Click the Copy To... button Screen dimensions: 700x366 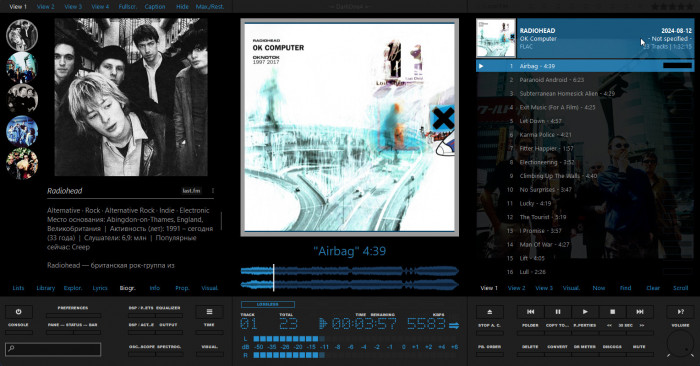(x=558, y=333)
